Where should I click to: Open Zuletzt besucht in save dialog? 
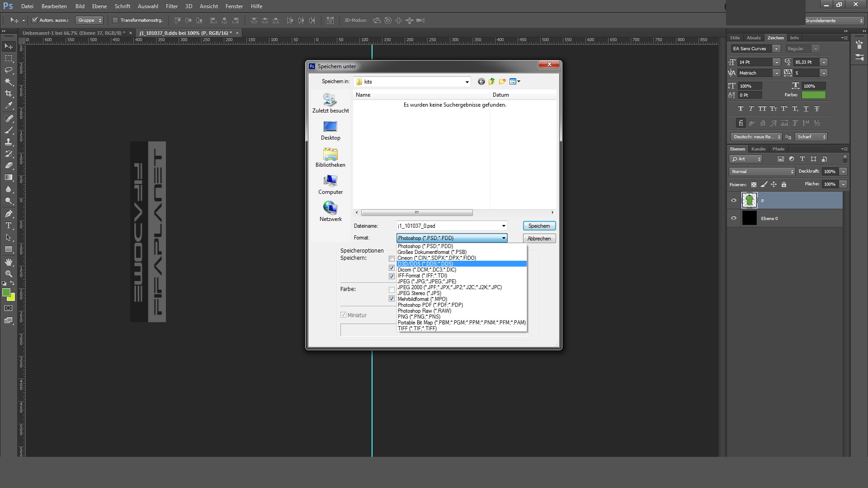click(330, 103)
